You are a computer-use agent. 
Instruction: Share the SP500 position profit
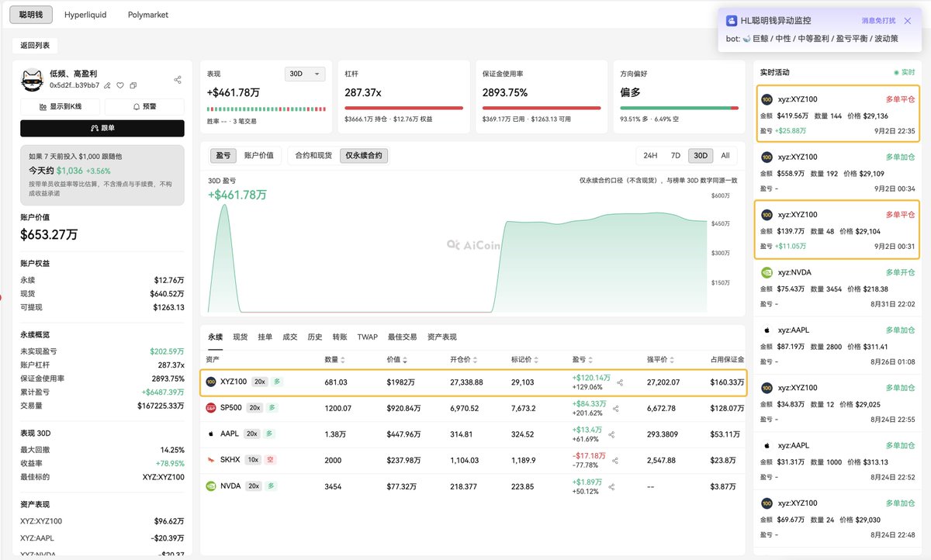[616, 408]
